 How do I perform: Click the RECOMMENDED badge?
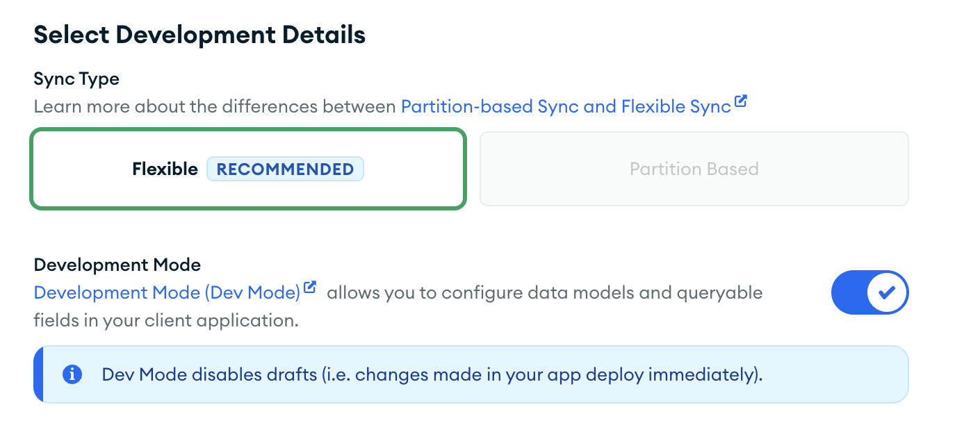[x=285, y=169]
